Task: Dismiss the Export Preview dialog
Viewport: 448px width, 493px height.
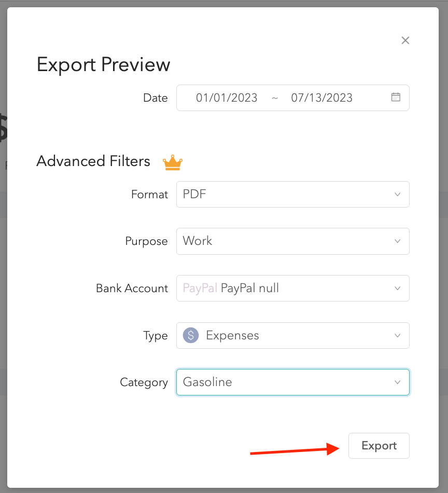Action: tap(405, 40)
